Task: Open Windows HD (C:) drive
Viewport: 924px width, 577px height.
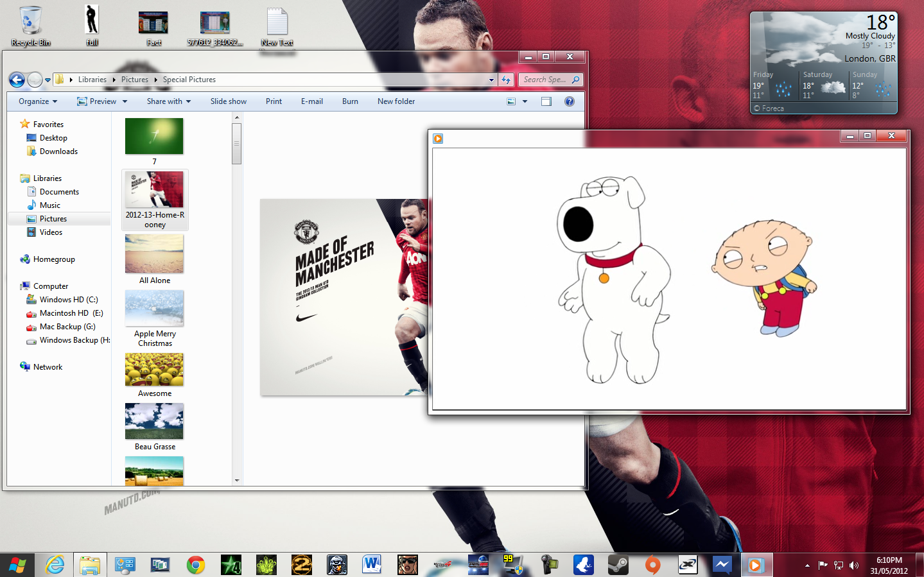Action: pyautogui.click(x=69, y=300)
